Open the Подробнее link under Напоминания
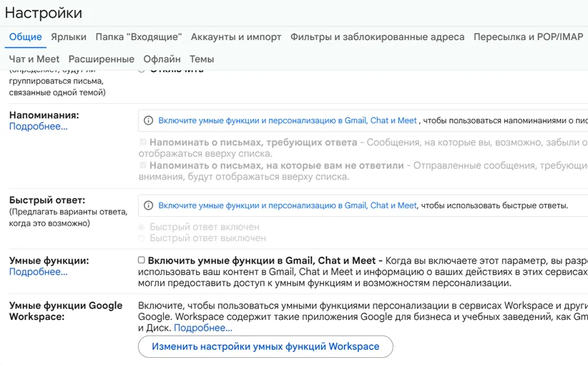The image size is (588, 365). pos(39,127)
